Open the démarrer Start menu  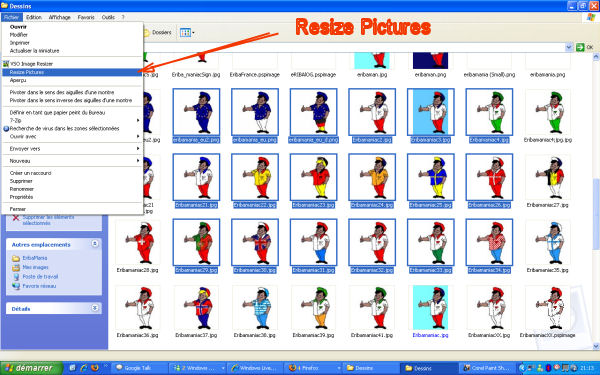pyautogui.click(x=31, y=368)
